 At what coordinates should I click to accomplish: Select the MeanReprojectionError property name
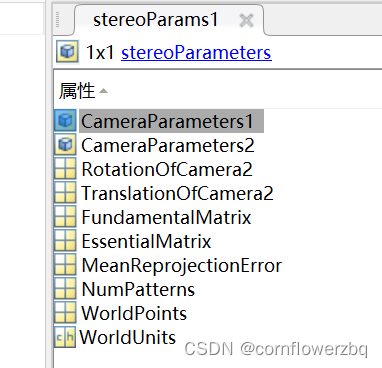pyautogui.click(x=182, y=266)
